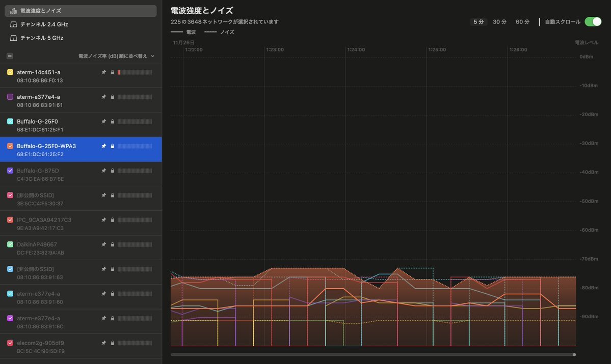
Task: Toggle the 自動スクロール switch off
Action: pos(593,22)
